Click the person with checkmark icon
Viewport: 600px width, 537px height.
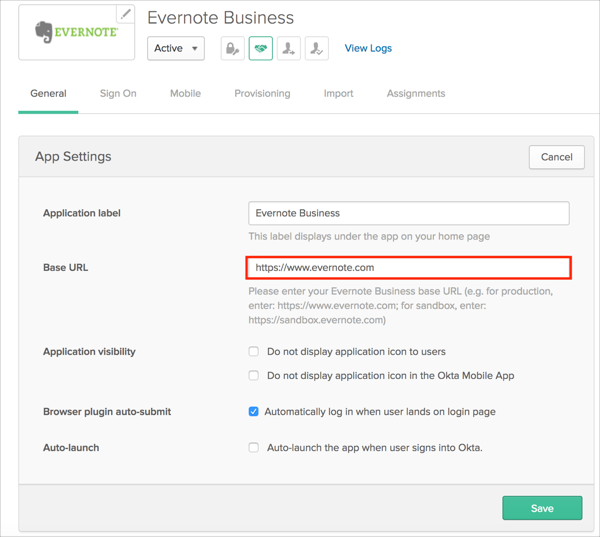316,48
